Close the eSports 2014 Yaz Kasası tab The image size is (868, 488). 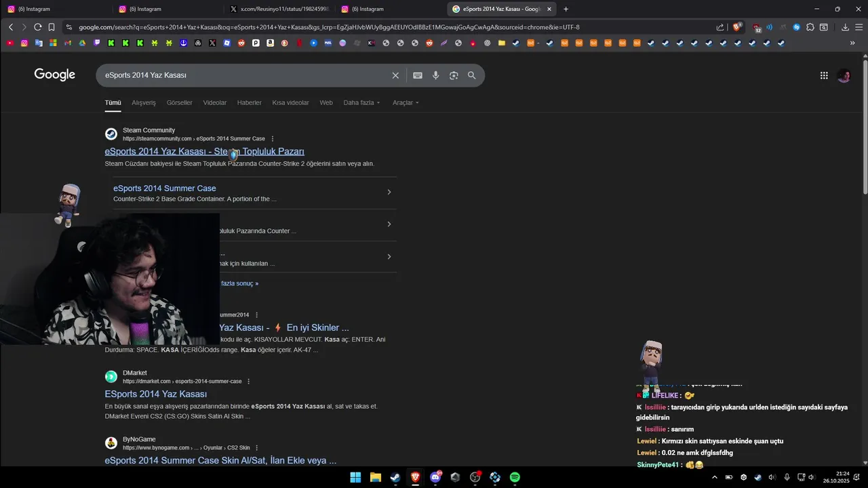[550, 9]
